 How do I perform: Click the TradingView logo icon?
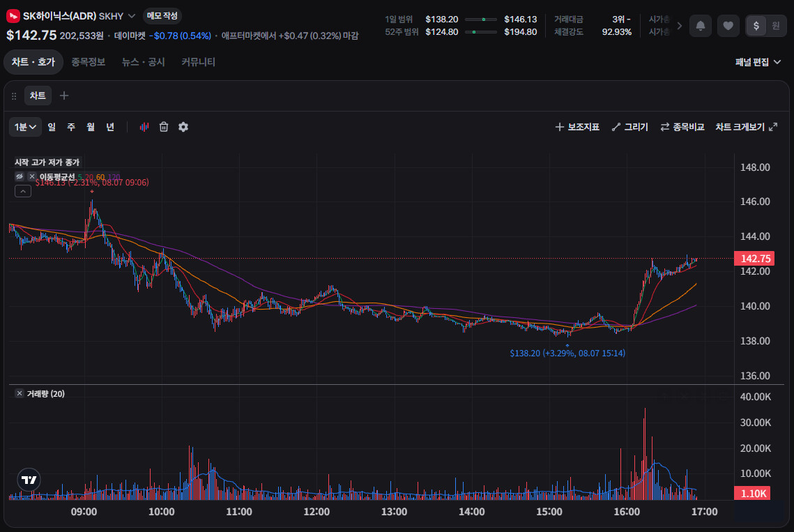[29, 480]
